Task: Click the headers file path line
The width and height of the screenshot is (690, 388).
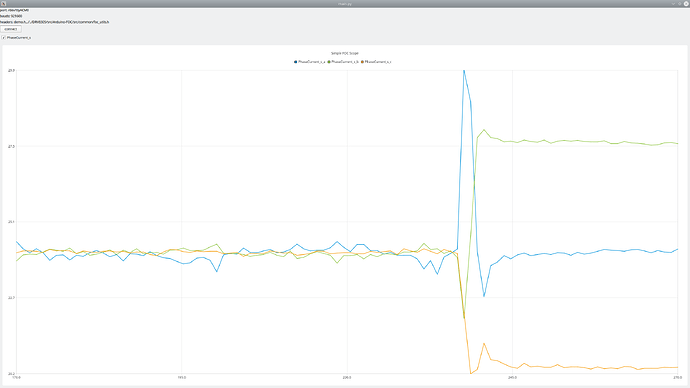Action: [55, 22]
